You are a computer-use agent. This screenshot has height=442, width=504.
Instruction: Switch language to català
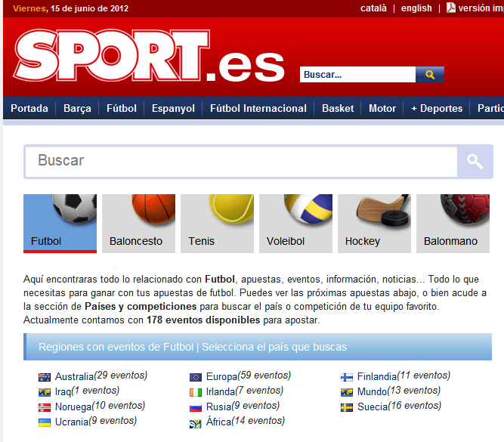tap(373, 8)
